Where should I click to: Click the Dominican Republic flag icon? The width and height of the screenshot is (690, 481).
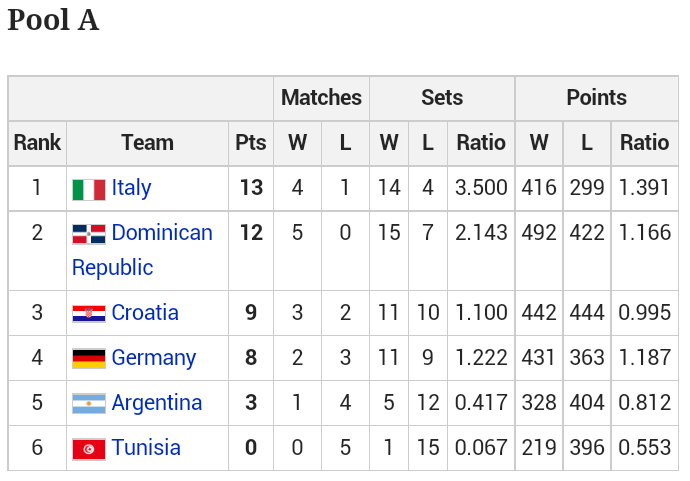pos(89,234)
